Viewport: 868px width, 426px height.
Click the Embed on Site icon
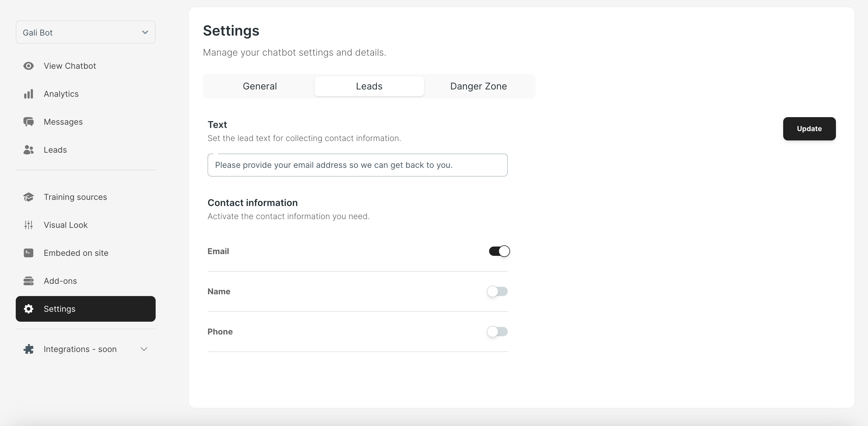tap(28, 253)
